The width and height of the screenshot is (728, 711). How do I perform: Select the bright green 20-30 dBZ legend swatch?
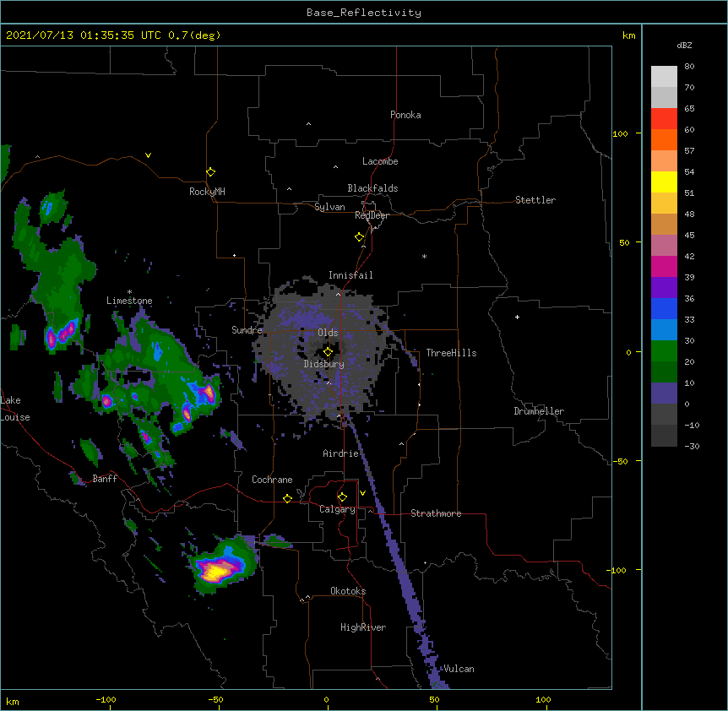(x=664, y=351)
